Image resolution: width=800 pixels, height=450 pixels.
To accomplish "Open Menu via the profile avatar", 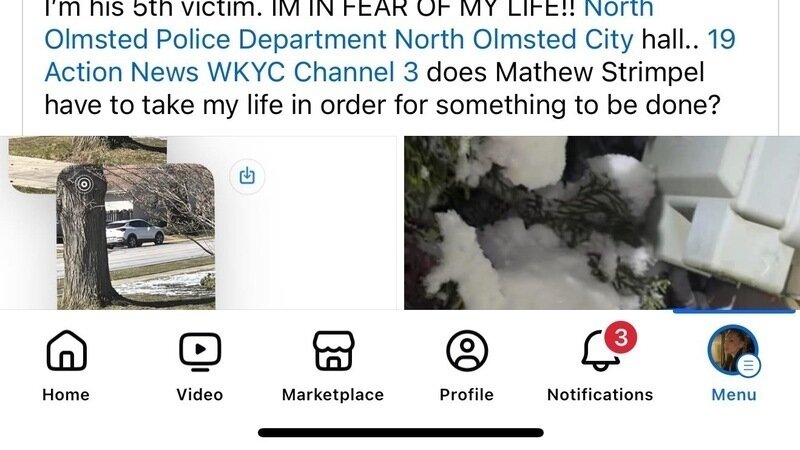I will click(733, 351).
